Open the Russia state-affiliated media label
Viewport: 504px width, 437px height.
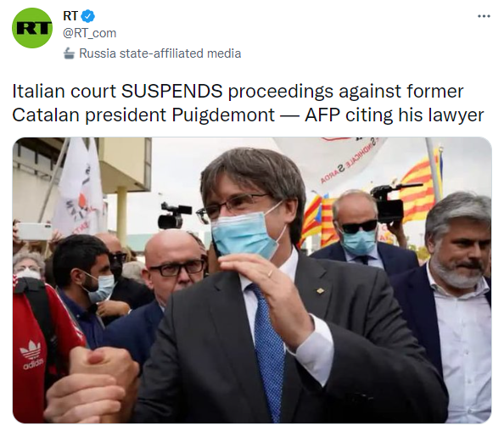tap(160, 53)
